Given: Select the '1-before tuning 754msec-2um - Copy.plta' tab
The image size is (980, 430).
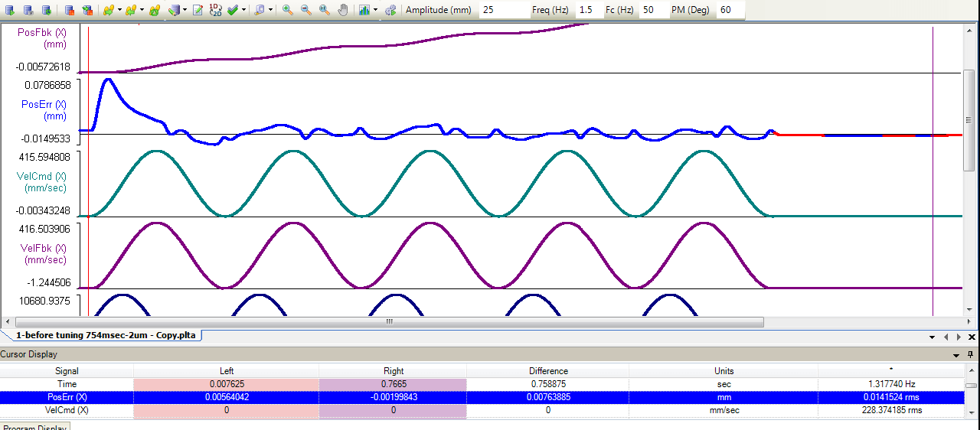Looking at the screenshot, I should 105,336.
